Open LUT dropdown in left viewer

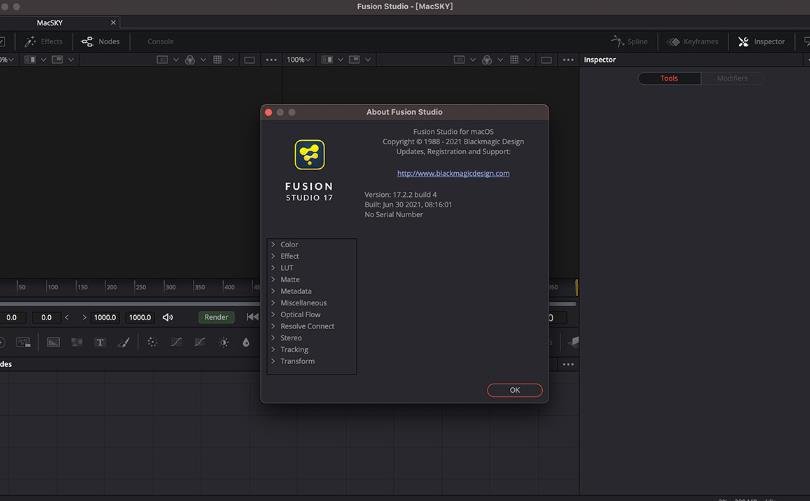point(230,60)
